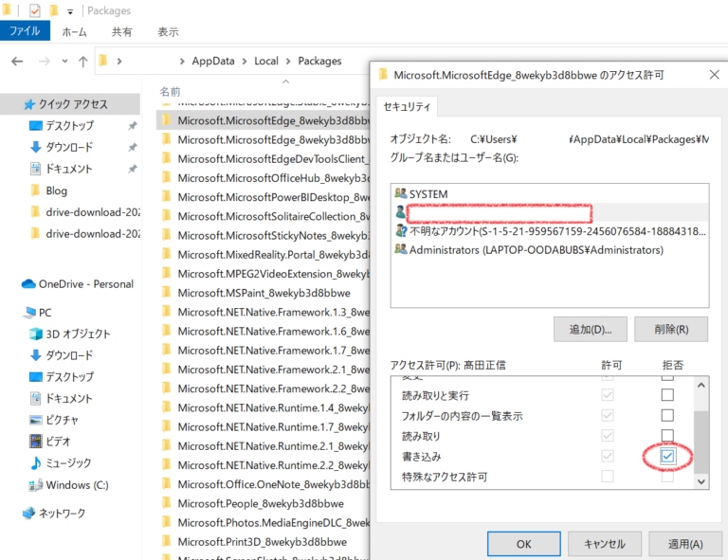Screen dimensions: 728x560
Task: Select the 不明なアカウント entry in group list
Action: (550, 231)
